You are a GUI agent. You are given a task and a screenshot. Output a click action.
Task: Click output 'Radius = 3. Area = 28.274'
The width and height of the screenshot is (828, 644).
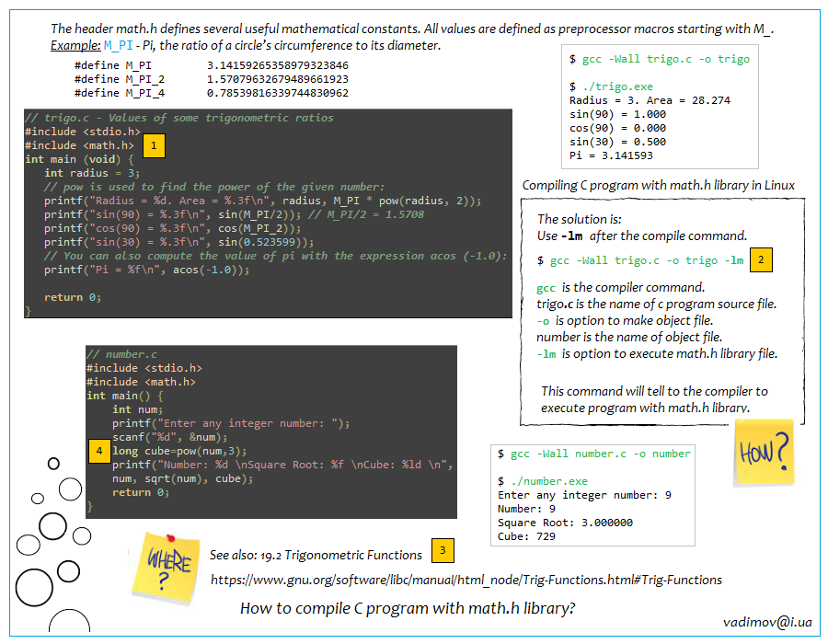650,99
